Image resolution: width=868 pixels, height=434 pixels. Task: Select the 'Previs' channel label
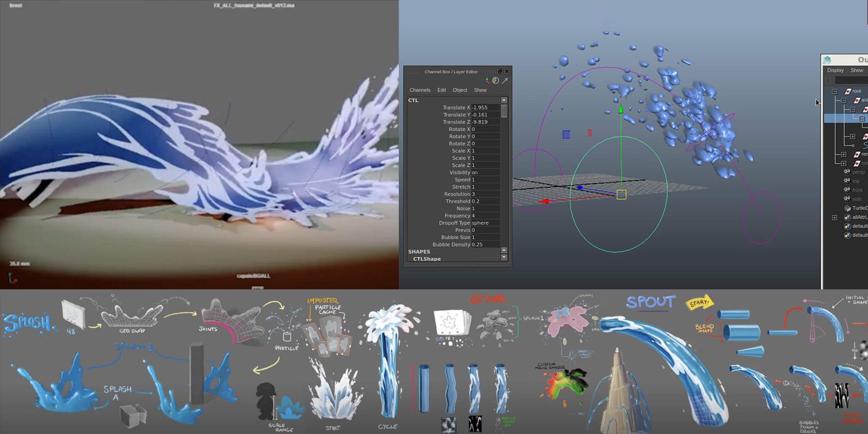[x=462, y=230]
